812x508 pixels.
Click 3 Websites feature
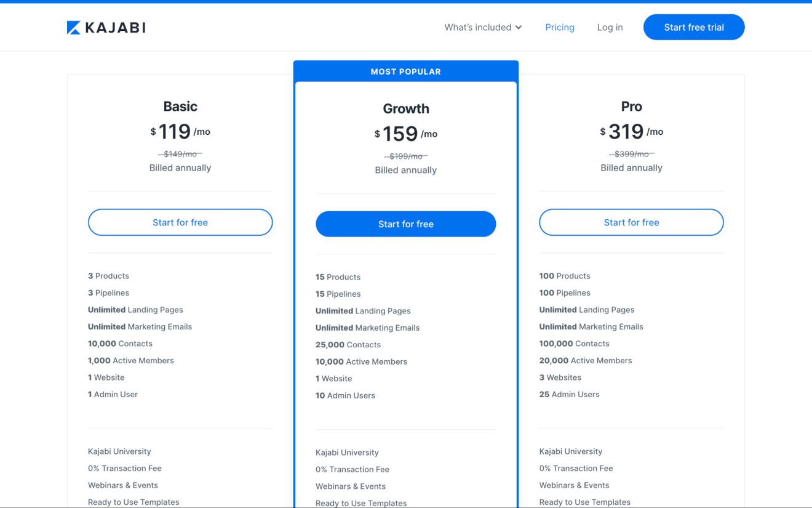pyautogui.click(x=560, y=377)
